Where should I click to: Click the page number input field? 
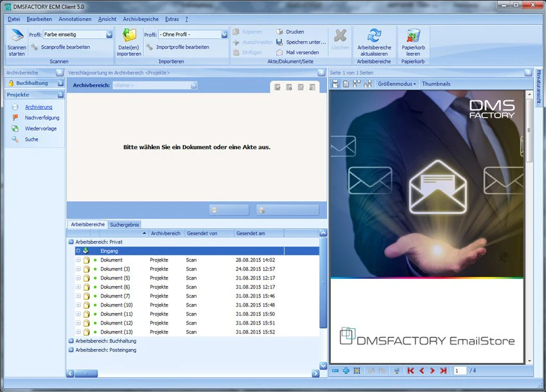point(460,371)
